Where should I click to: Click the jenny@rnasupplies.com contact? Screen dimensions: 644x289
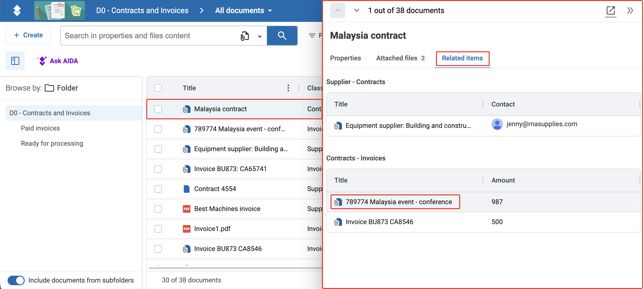pos(542,124)
